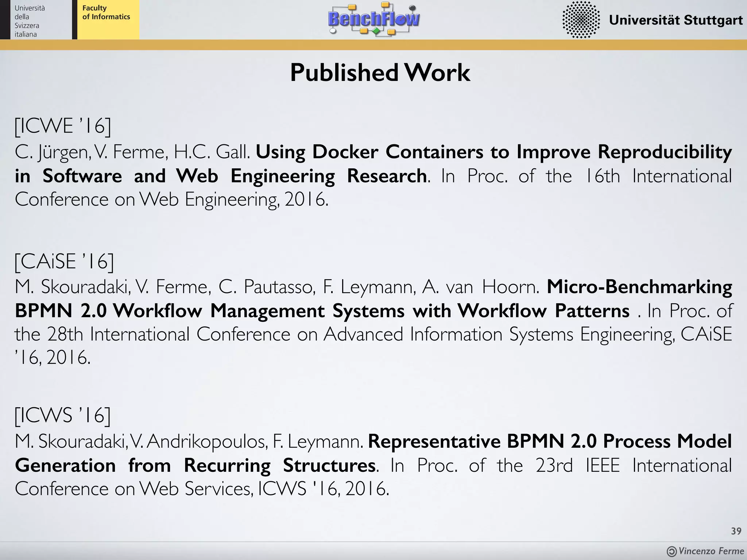Image resolution: width=747 pixels, height=560 pixels.
Task: Click the '28th International Conference on Advanced Information' line
Action: (x=373, y=334)
